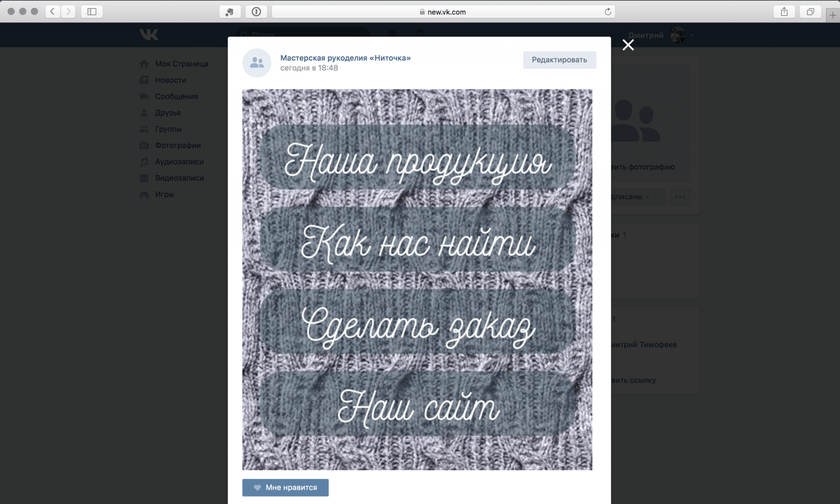Open Мастерская рукоделия «Ниточка» group link
The height and width of the screenshot is (504, 840).
point(345,58)
